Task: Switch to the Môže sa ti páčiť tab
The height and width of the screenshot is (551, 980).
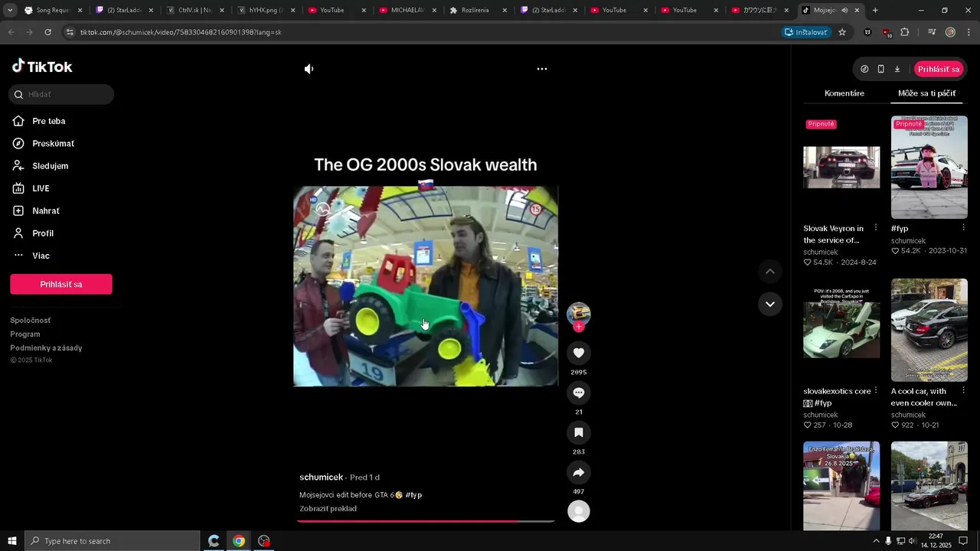Action: point(926,93)
